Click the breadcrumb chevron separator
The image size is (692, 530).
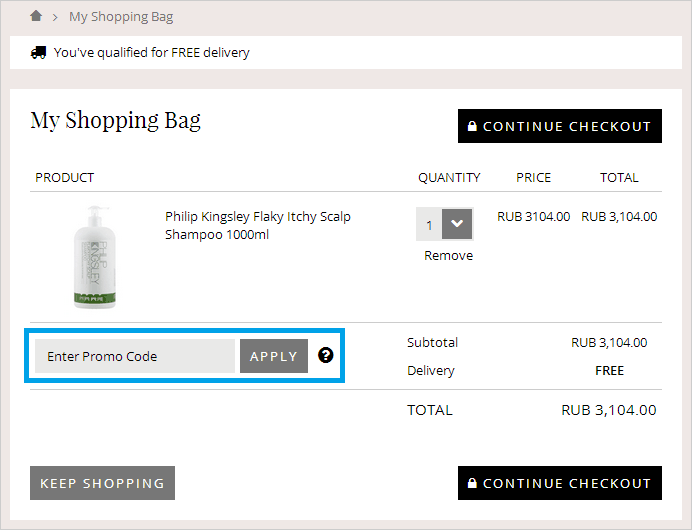[55, 18]
